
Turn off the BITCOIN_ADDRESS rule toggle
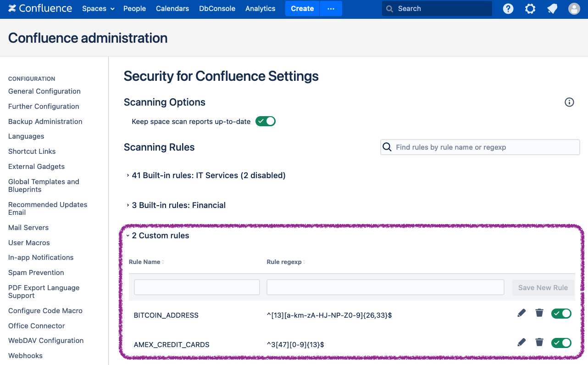coord(561,313)
